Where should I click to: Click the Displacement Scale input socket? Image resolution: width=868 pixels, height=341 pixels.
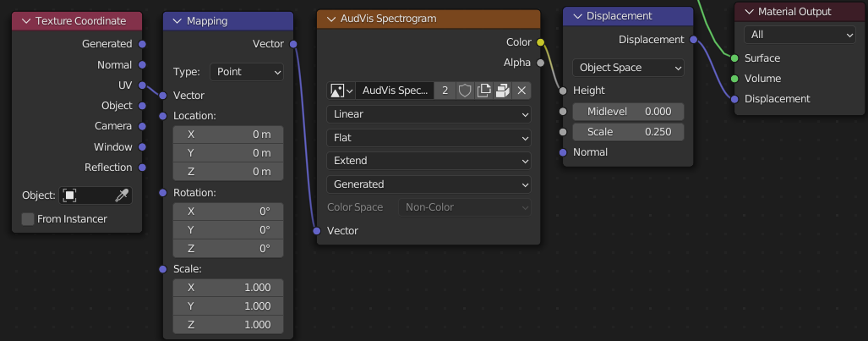[563, 132]
